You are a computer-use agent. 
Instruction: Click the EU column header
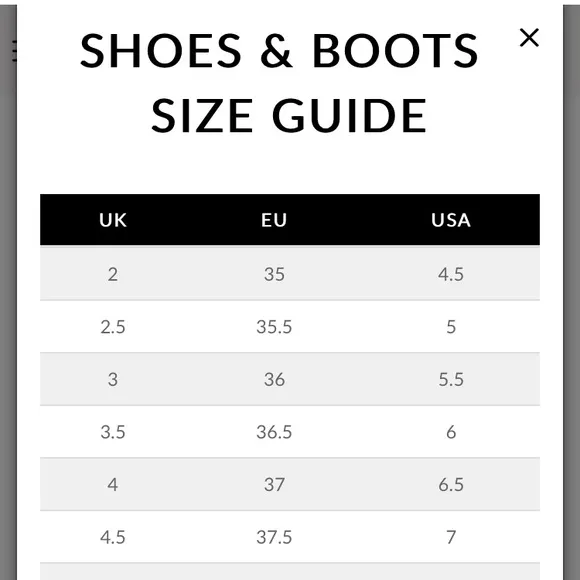coord(274,220)
